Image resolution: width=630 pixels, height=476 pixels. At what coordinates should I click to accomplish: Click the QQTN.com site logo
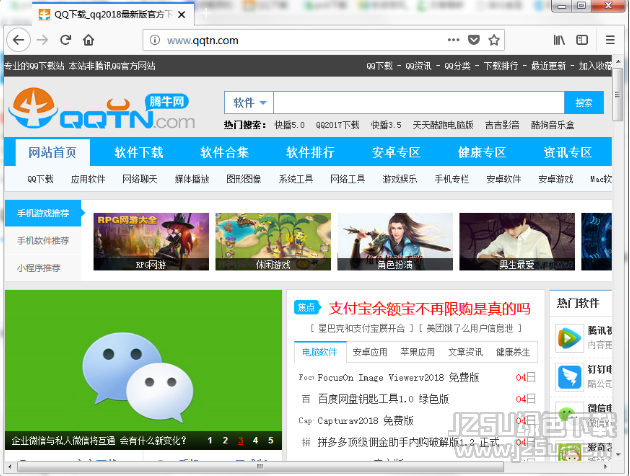[x=102, y=108]
